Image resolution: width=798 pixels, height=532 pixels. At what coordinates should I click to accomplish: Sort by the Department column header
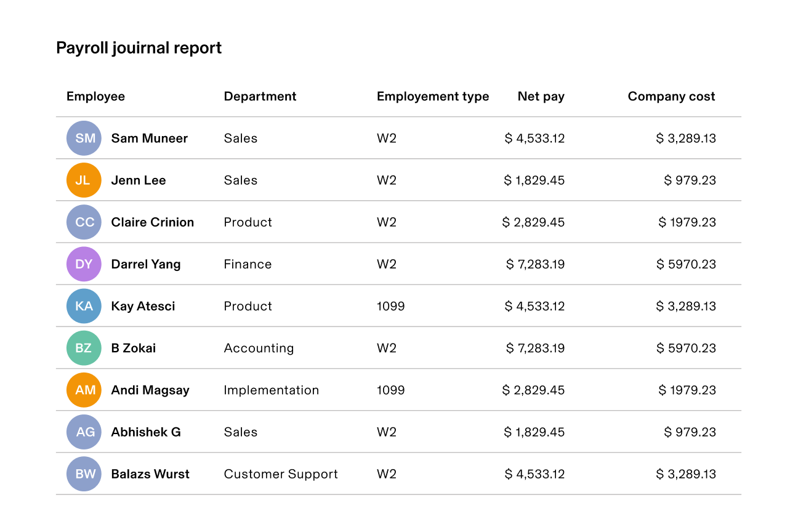click(x=260, y=96)
